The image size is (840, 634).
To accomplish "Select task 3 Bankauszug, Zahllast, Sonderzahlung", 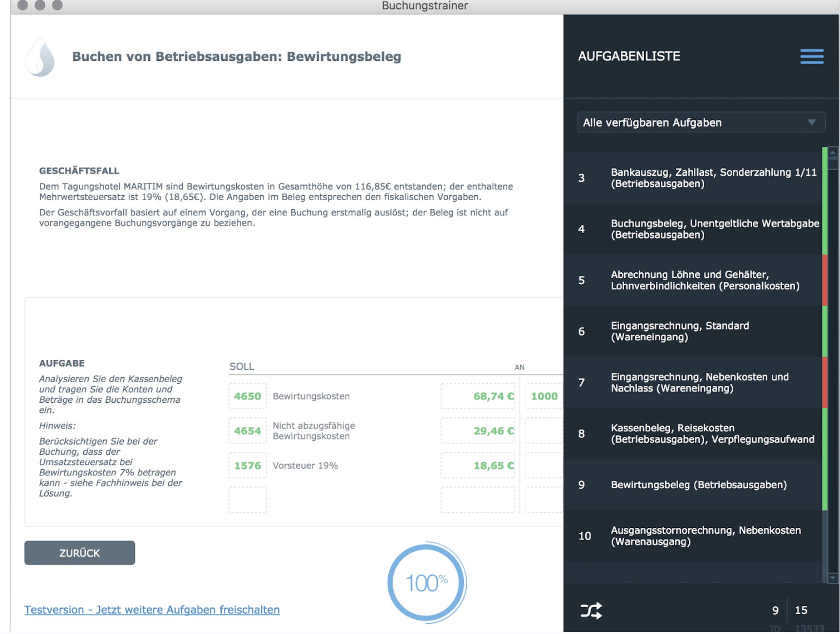I will click(x=692, y=178).
